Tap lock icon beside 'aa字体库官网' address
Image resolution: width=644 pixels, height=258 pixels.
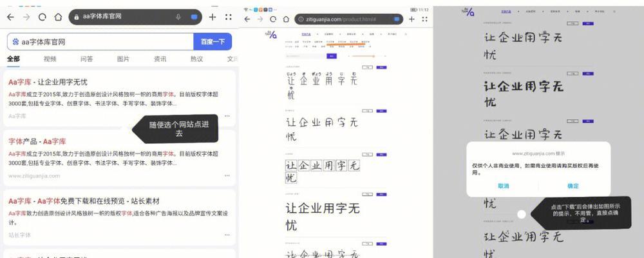click(77, 17)
